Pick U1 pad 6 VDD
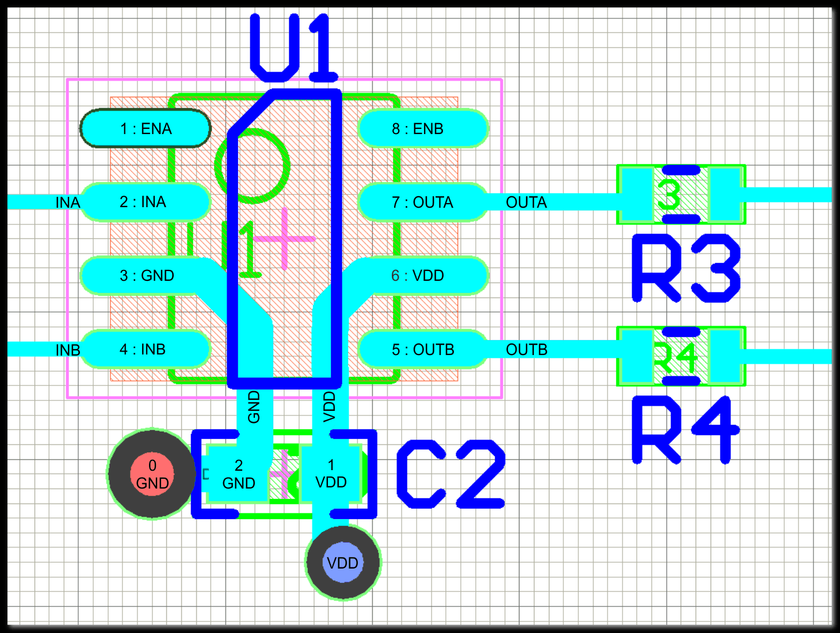 423,276
